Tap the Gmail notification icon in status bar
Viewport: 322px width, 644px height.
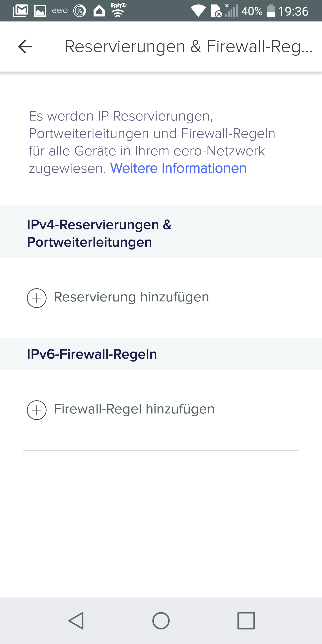coord(21,11)
